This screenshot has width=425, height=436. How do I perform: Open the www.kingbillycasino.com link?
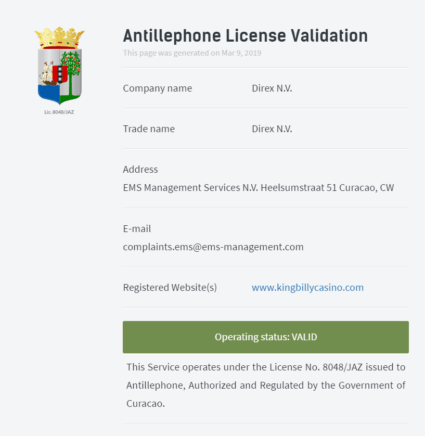tap(307, 287)
